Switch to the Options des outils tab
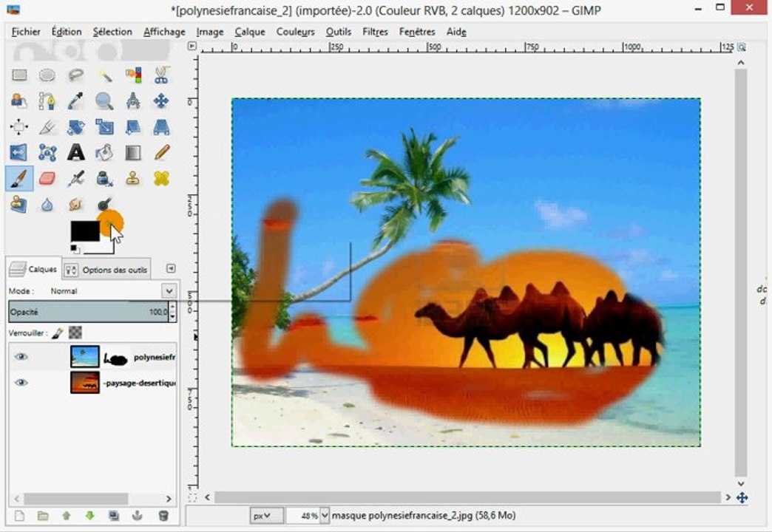This screenshot has width=772, height=532. [106, 270]
